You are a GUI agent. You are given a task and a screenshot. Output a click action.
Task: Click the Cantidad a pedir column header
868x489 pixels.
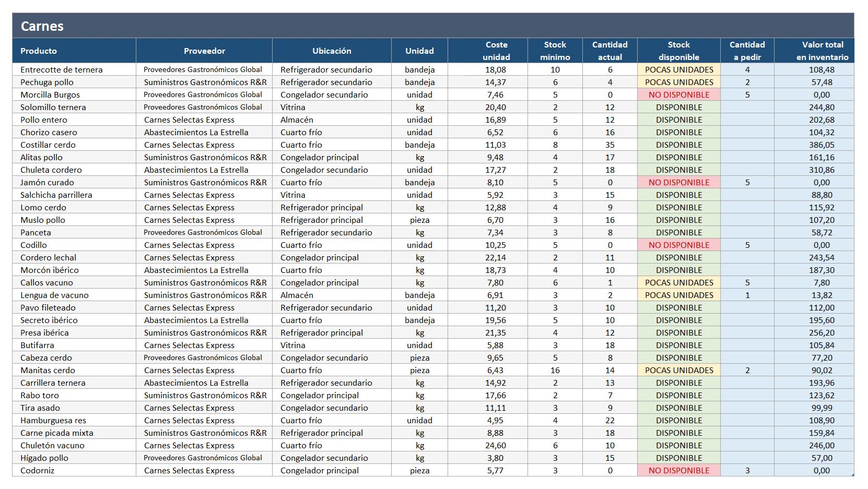[x=747, y=51]
